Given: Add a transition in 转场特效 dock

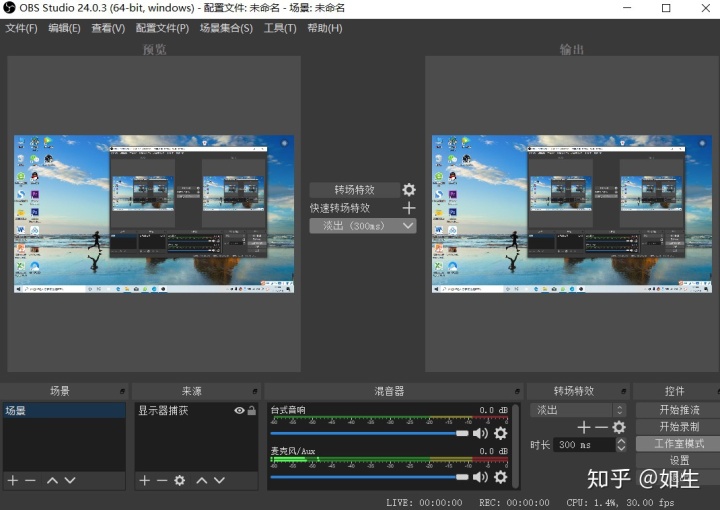Looking at the screenshot, I should point(584,427).
